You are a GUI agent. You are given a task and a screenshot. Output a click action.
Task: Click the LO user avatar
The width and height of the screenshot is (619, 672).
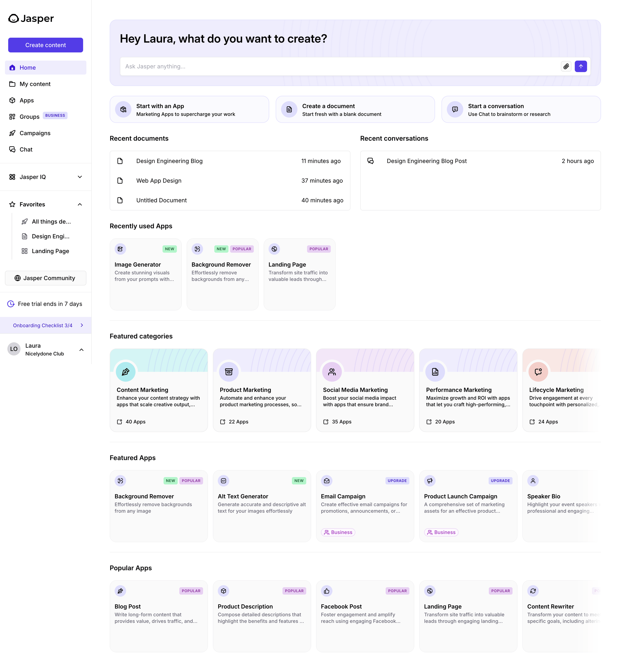coord(14,349)
